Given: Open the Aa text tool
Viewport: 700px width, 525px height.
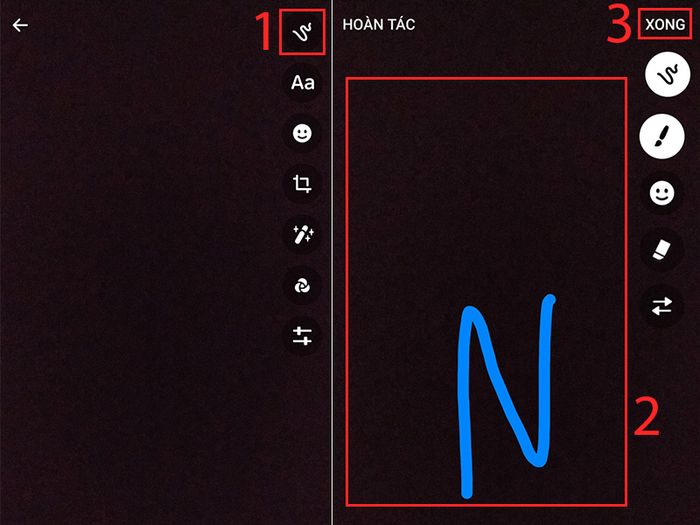Looking at the screenshot, I should tap(302, 83).
